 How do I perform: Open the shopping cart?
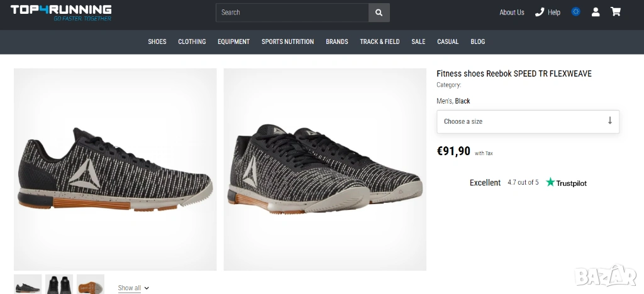615,12
